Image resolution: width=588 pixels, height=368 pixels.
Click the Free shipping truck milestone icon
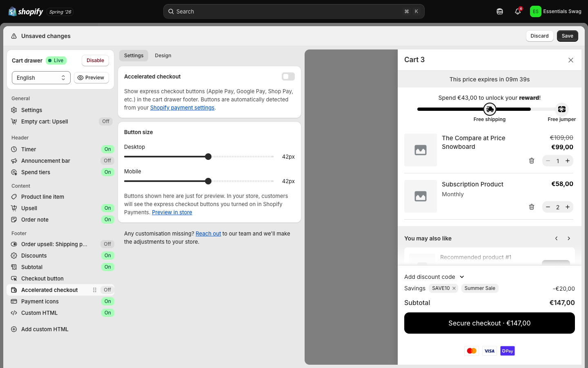tap(490, 109)
